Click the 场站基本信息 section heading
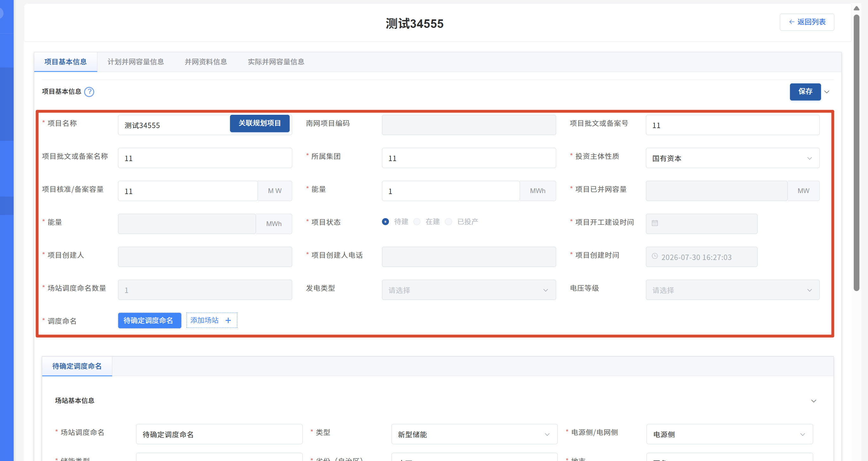Viewport: 868px width, 461px height. tap(75, 400)
